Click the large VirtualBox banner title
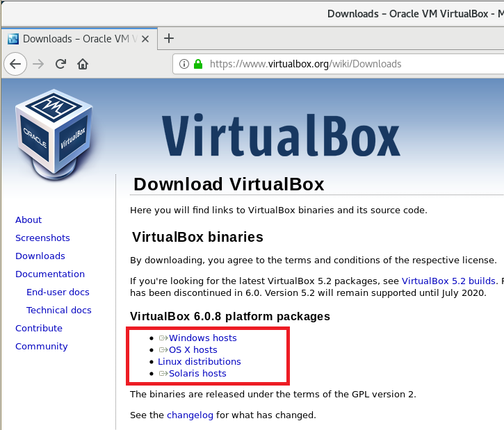This screenshot has width=504, height=430. (282, 135)
